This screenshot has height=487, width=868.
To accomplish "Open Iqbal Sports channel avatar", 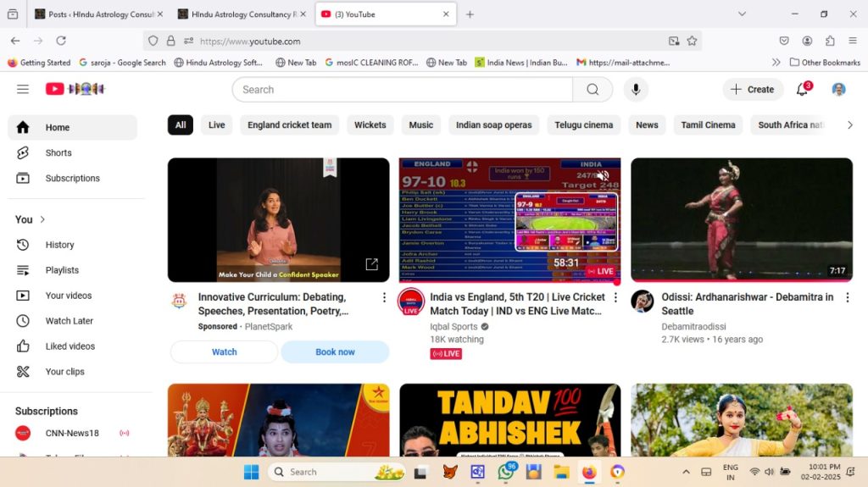I will coord(411,302).
